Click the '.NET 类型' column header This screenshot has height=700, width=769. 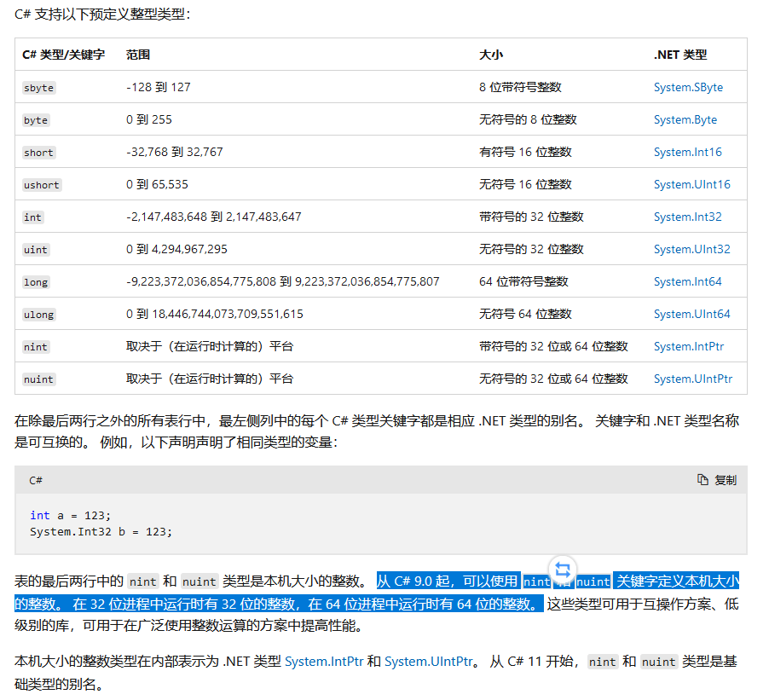point(680,55)
